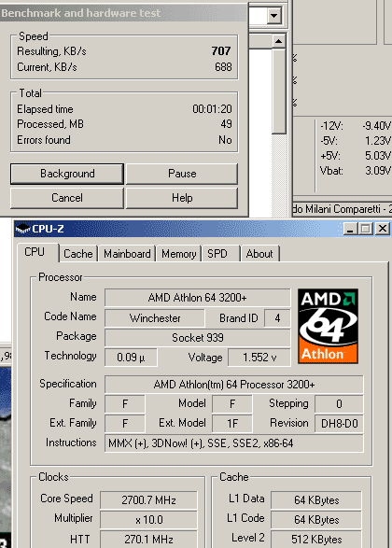Image resolution: width=392 pixels, height=548 pixels.
Task: Click the vertical scrollbar thumb behind dialog
Action: point(278,91)
